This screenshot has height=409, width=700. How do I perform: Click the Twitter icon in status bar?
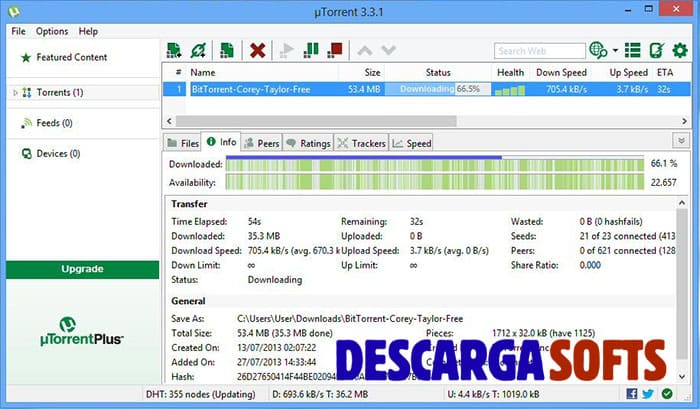648,394
